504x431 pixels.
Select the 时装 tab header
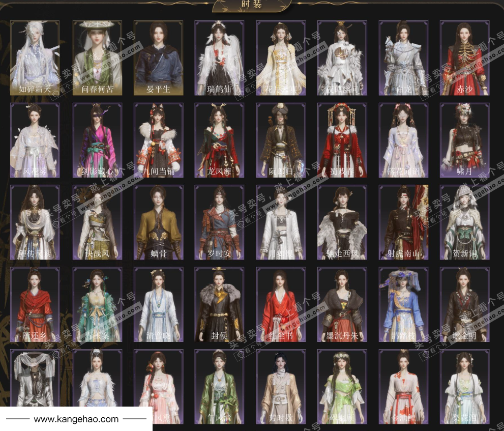[252, 5]
